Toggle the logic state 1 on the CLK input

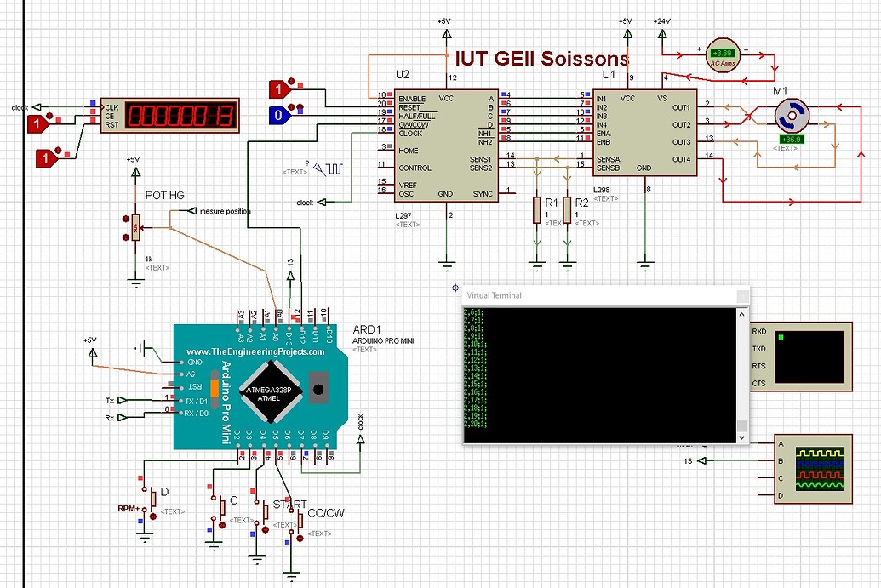tap(36, 124)
